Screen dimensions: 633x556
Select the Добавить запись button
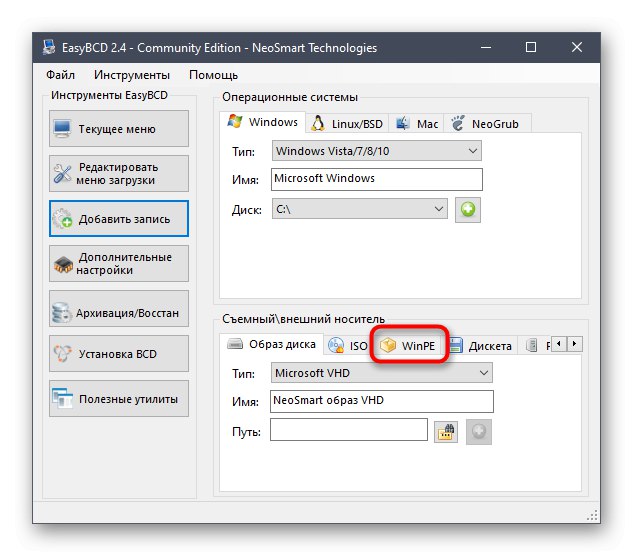119,218
